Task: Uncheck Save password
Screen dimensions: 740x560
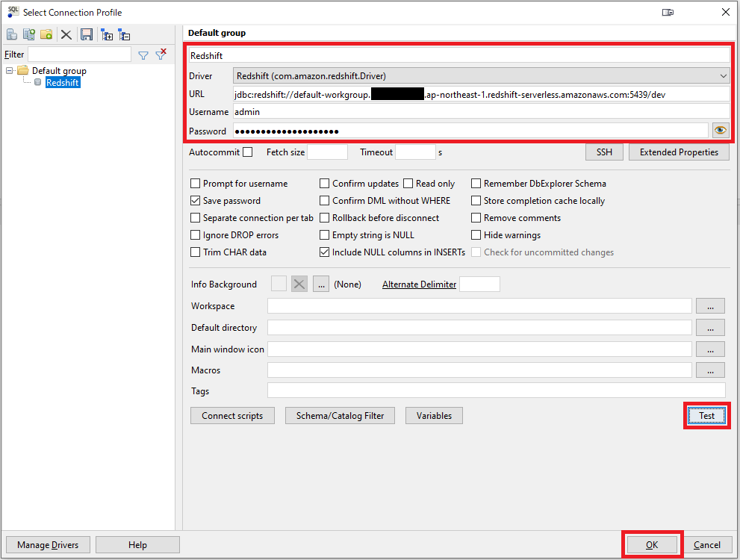Action: [195, 201]
